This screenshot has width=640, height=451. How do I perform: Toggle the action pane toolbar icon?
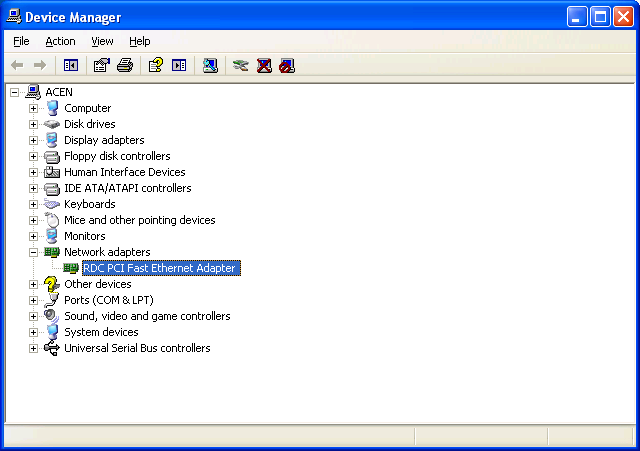click(179, 65)
